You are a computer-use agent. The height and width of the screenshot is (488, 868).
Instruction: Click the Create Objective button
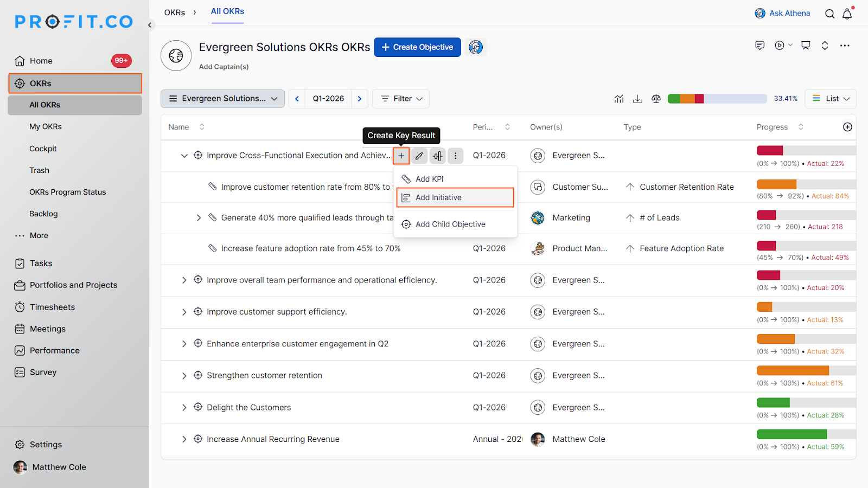(x=417, y=47)
